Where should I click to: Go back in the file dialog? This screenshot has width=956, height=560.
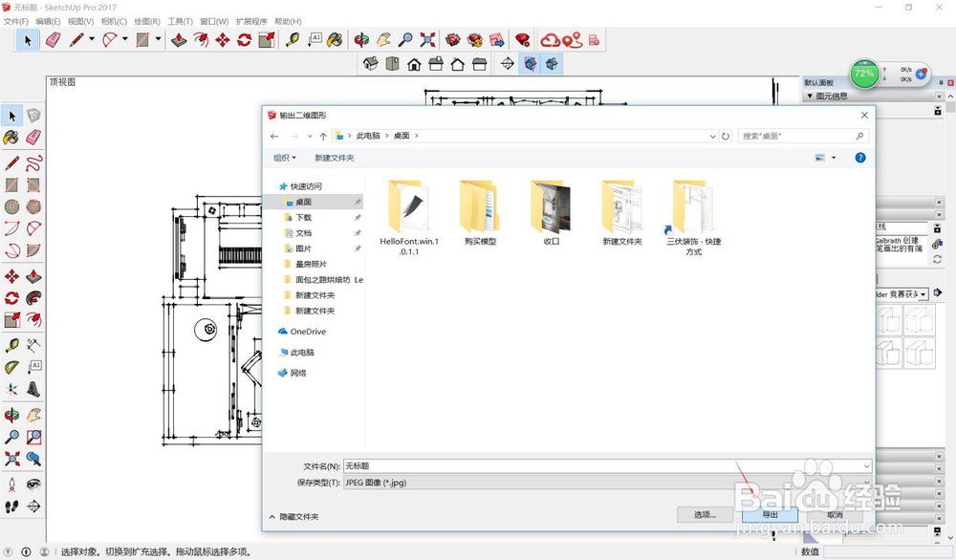point(274,137)
